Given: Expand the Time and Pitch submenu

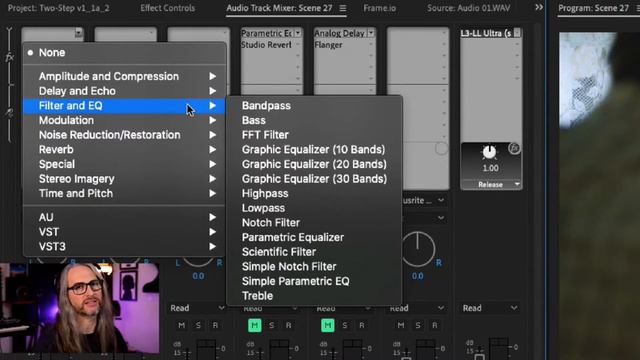Looking at the screenshot, I should click(x=124, y=194).
